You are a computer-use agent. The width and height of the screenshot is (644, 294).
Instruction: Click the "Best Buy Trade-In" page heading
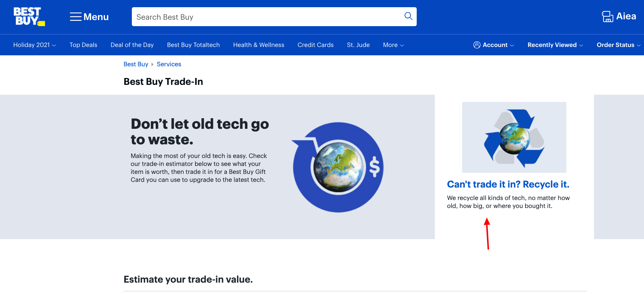coord(163,81)
